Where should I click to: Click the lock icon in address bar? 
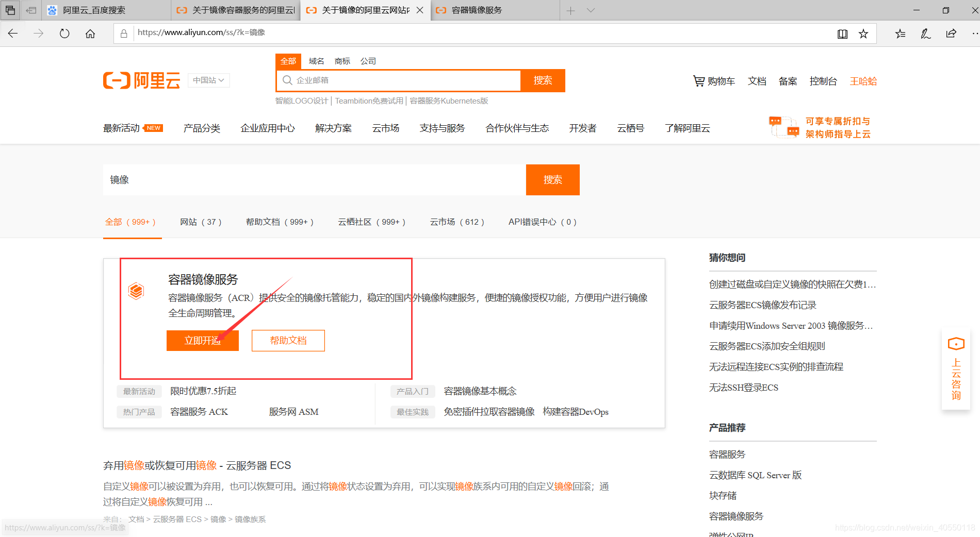[124, 33]
